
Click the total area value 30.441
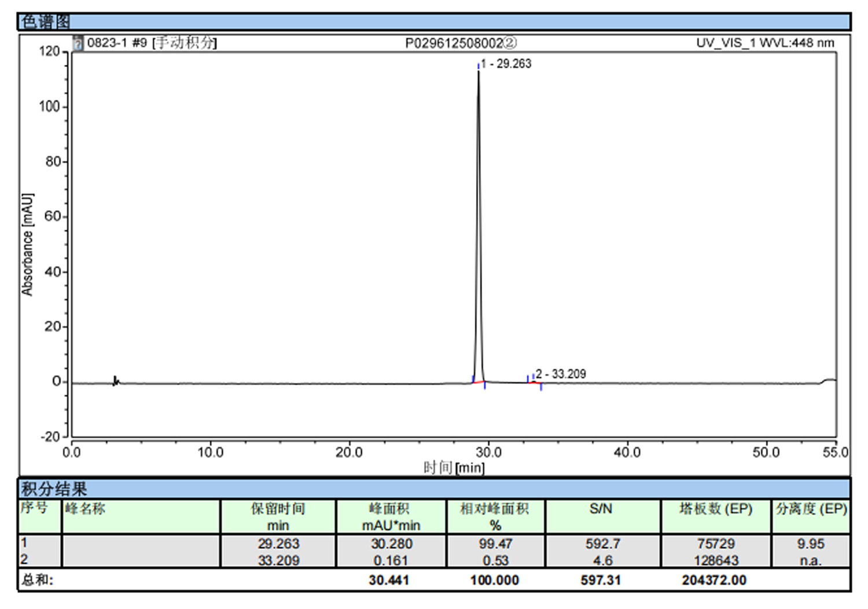coord(389,580)
